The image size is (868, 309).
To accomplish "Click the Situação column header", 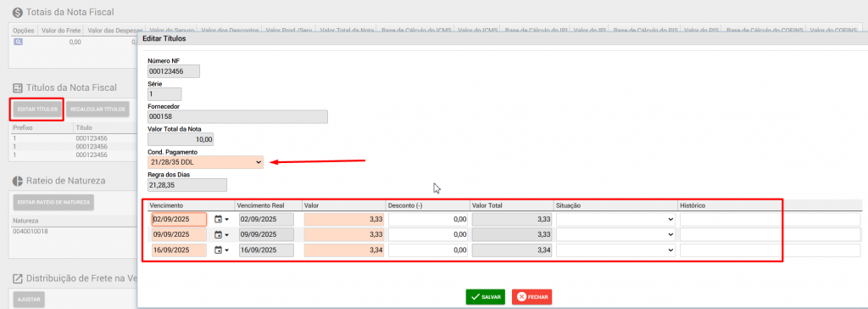I will (x=569, y=205).
